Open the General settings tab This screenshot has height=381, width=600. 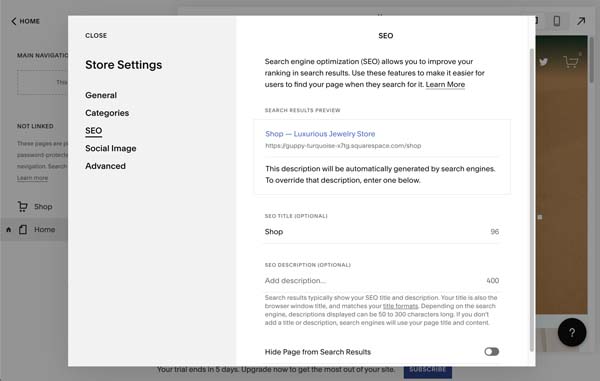click(x=101, y=95)
